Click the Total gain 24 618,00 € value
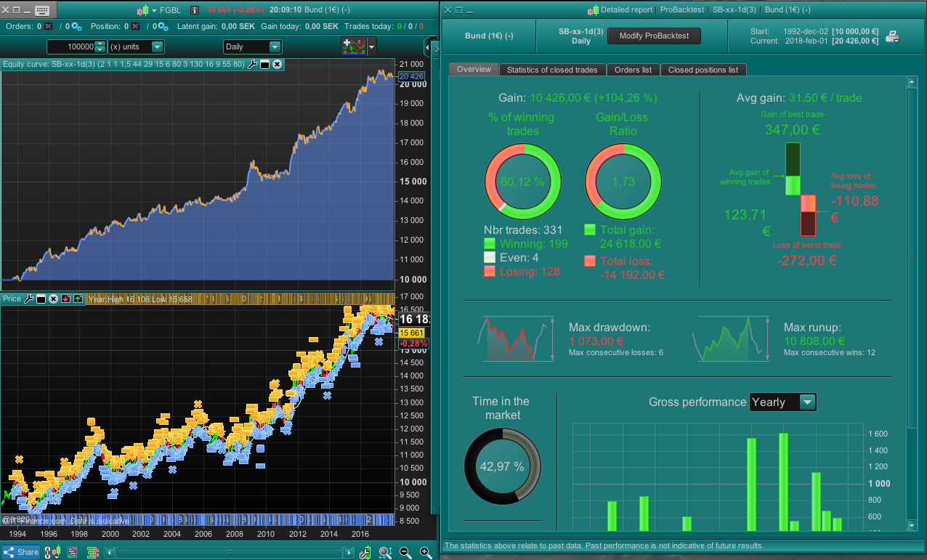Viewport: 927px width, 560px height. 630,244
